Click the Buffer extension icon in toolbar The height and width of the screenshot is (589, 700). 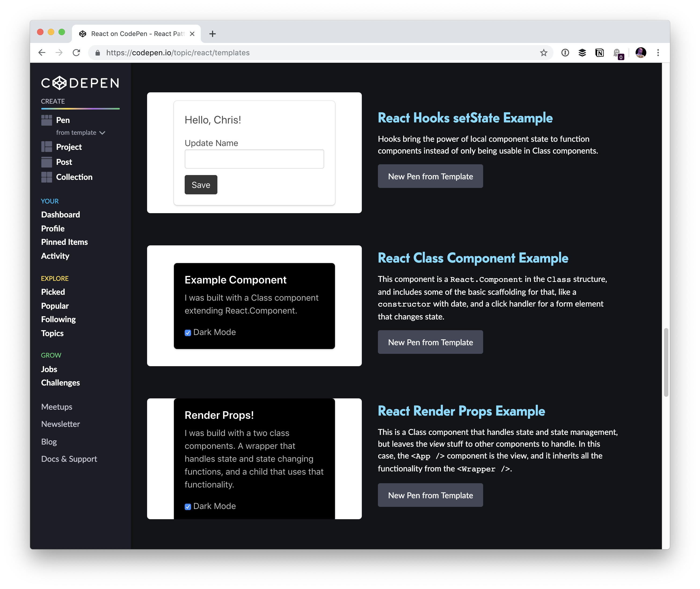582,52
